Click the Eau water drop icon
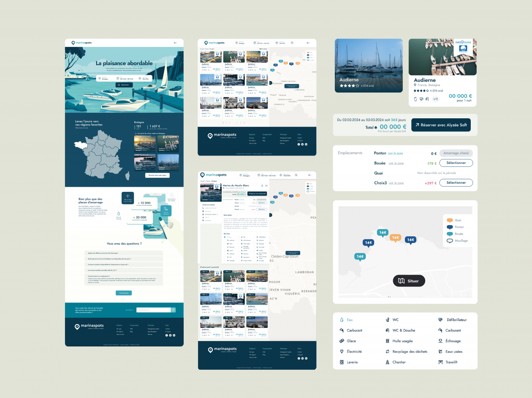 click(x=342, y=320)
